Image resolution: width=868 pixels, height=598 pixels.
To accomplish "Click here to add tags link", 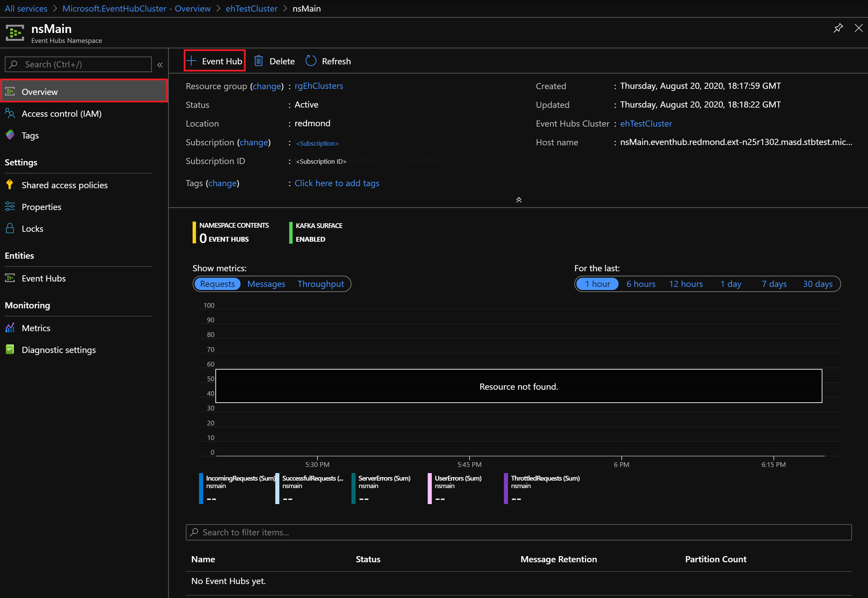I will point(337,183).
